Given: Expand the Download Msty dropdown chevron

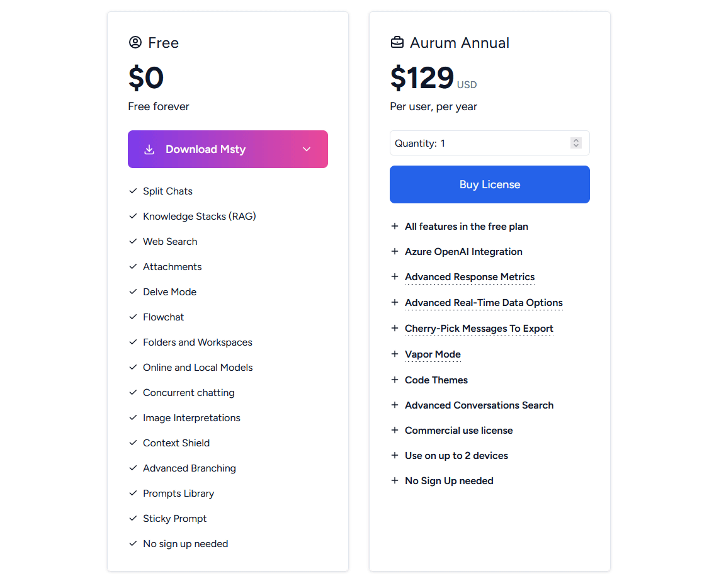Looking at the screenshot, I should tap(307, 149).
